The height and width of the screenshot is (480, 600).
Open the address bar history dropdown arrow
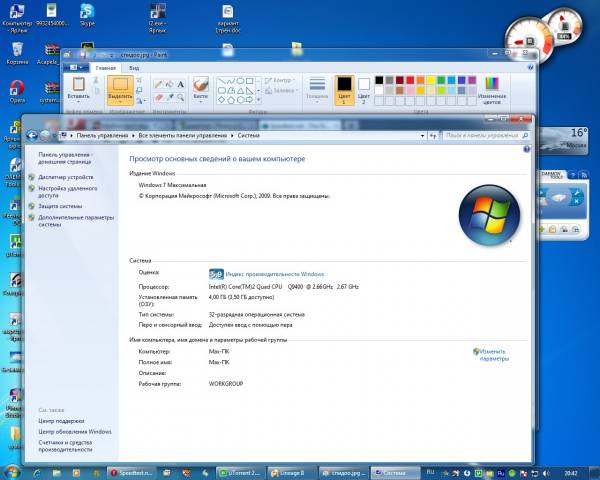(422, 136)
